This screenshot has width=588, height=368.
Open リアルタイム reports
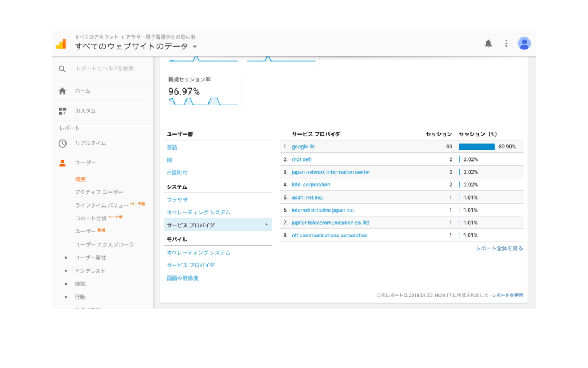click(x=90, y=143)
